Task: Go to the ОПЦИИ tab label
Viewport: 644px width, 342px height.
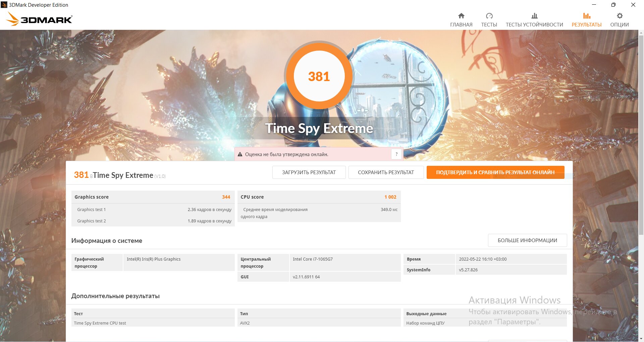Action: pos(620,25)
